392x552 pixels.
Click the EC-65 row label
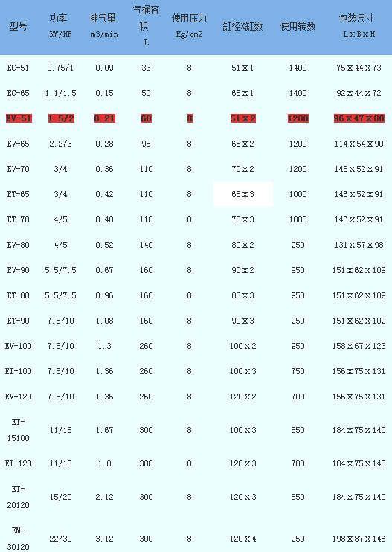click(x=18, y=93)
